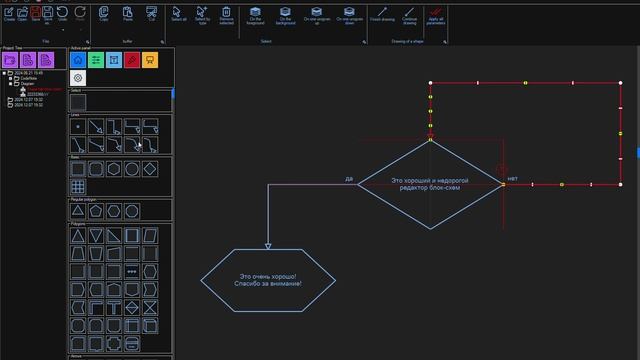
Task: Open the buffer group dialog launcher
Action: (162, 42)
